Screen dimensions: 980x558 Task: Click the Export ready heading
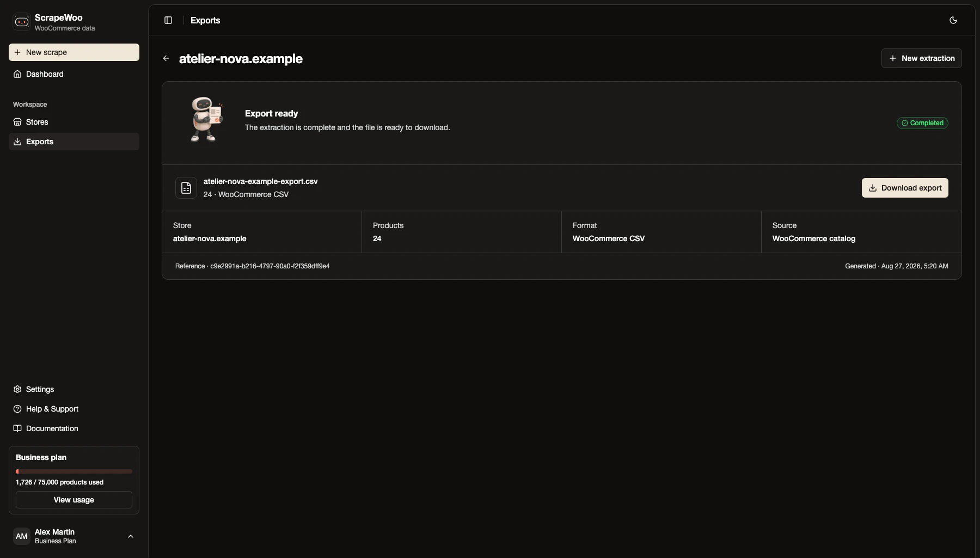click(271, 113)
